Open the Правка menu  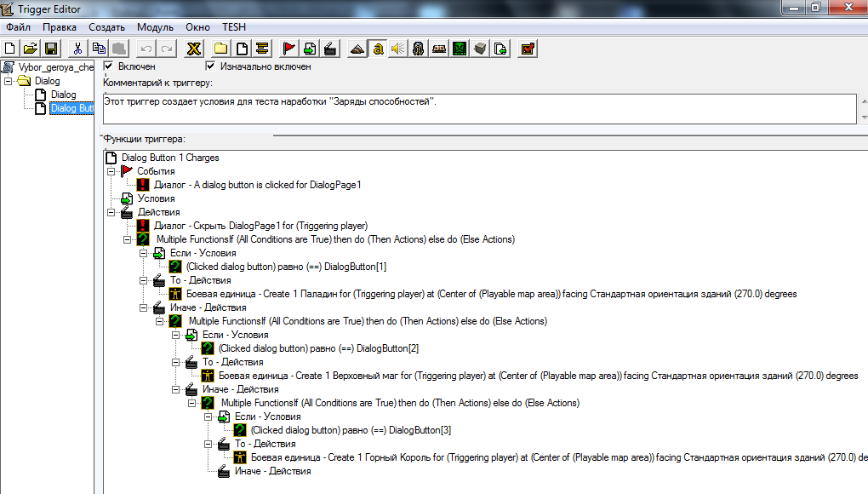pos(60,27)
